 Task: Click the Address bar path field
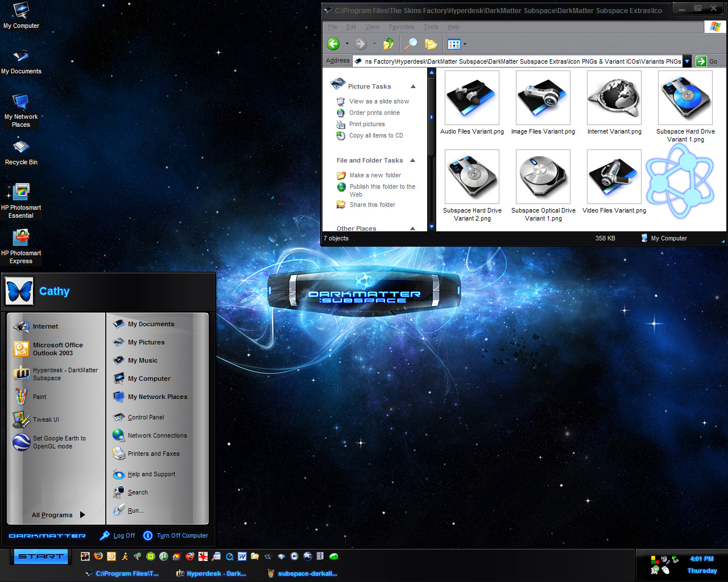518,61
